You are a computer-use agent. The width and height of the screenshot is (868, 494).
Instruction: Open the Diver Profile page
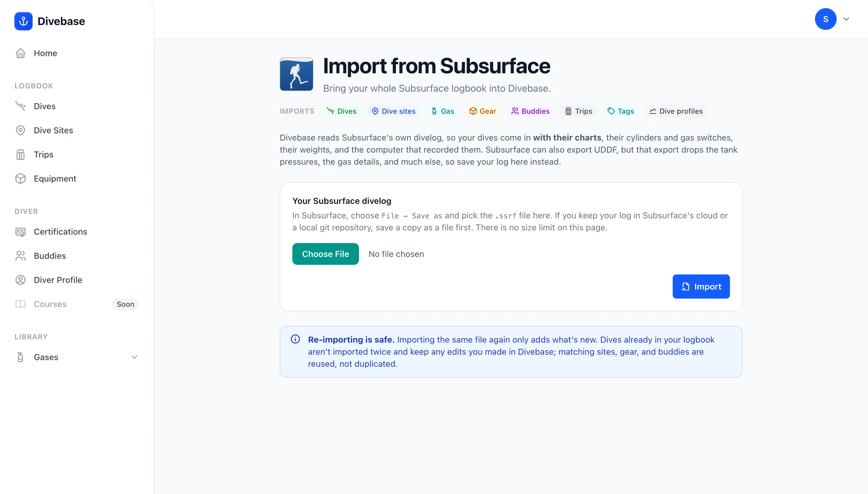[x=77, y=280]
